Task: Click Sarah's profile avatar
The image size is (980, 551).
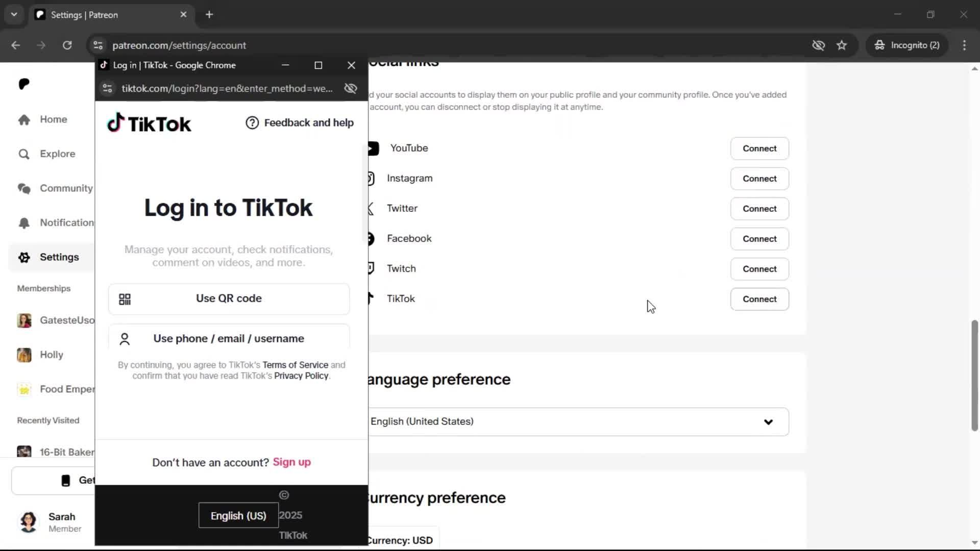Action: [x=29, y=522]
